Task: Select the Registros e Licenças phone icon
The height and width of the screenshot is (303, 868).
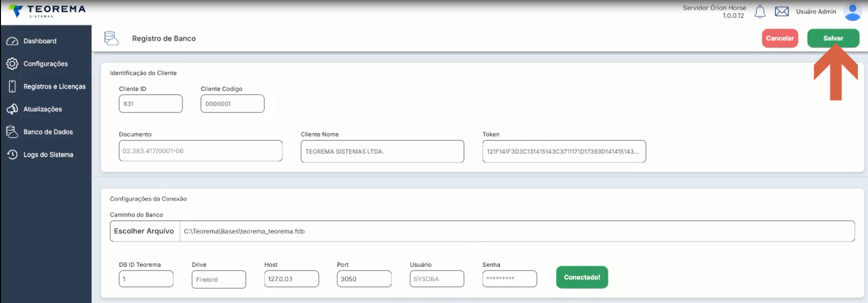Action: click(x=12, y=86)
